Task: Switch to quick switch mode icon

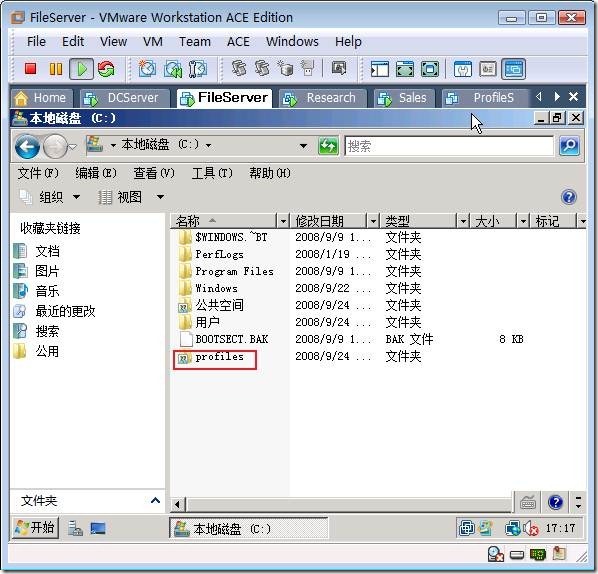Action: click(x=405, y=69)
